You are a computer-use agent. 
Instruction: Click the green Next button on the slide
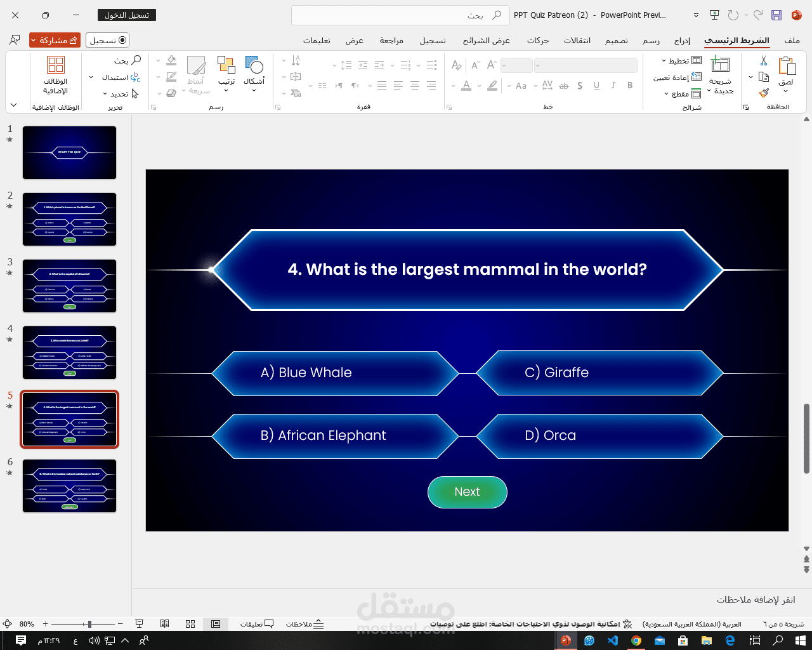[468, 492]
